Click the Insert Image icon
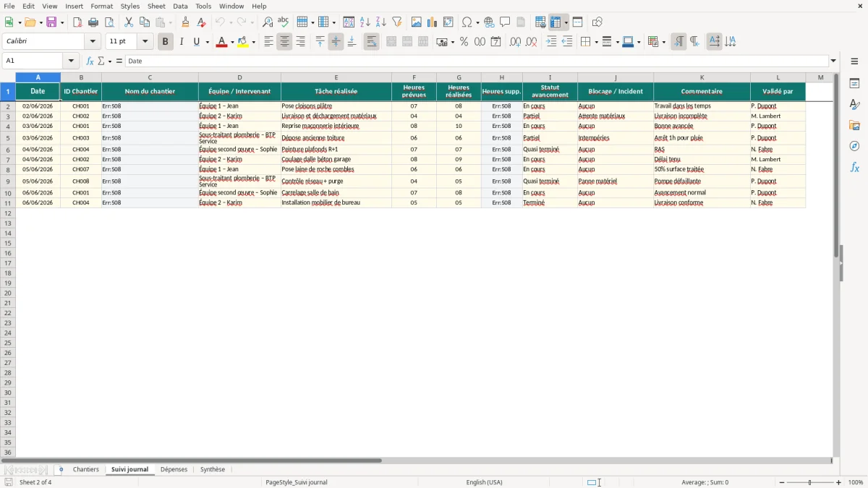868x488 pixels. click(x=417, y=22)
